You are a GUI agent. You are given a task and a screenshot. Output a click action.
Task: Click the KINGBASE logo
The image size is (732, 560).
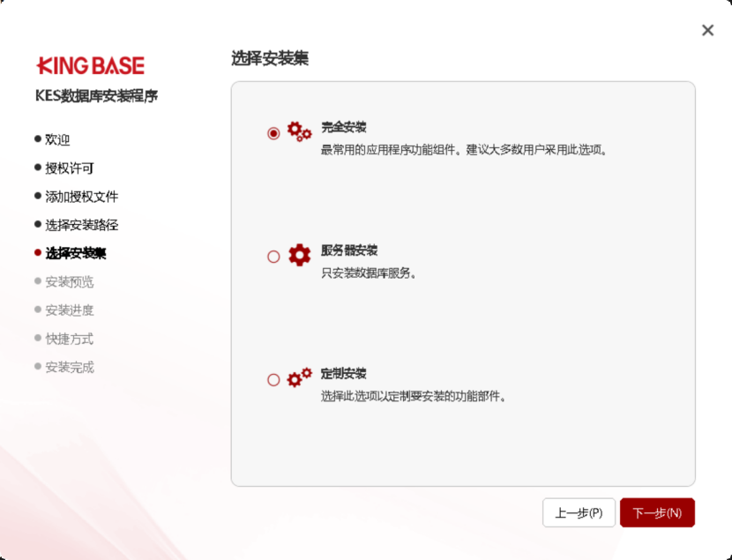91,66
